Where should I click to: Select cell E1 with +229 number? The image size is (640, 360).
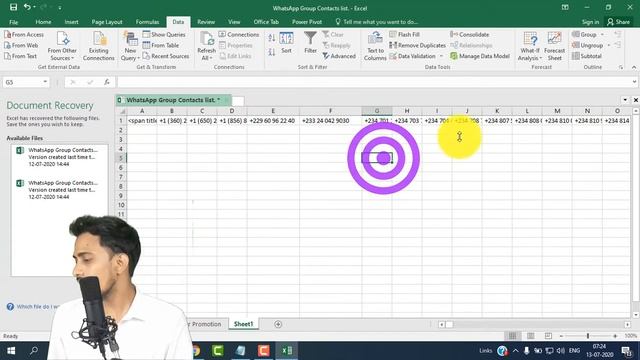(x=273, y=121)
